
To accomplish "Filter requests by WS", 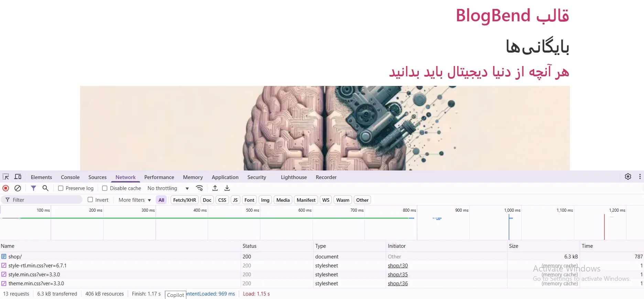I will pos(326,200).
